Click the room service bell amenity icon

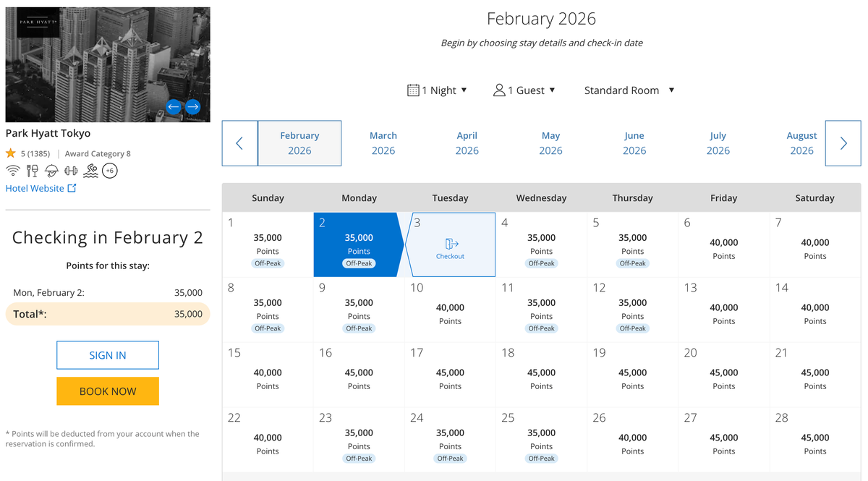tap(51, 171)
